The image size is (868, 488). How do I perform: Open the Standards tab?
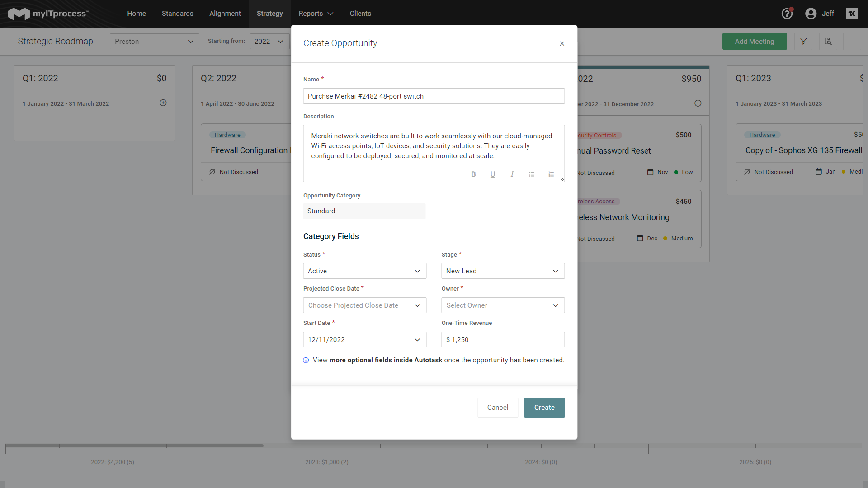178,14
